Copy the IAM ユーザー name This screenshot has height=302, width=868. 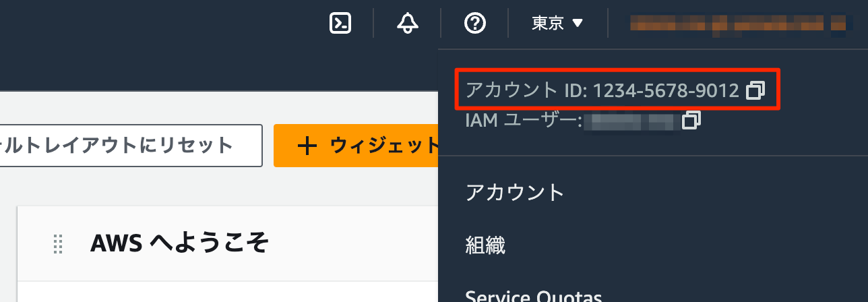[691, 121]
